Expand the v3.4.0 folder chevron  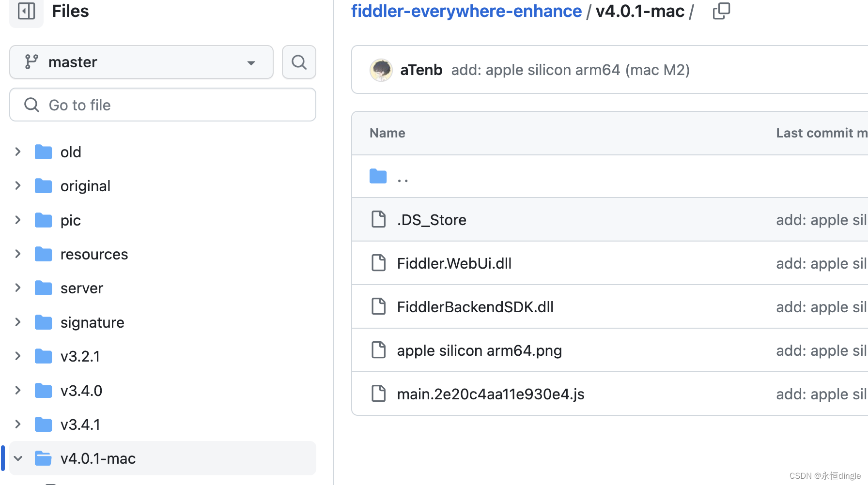tap(18, 391)
